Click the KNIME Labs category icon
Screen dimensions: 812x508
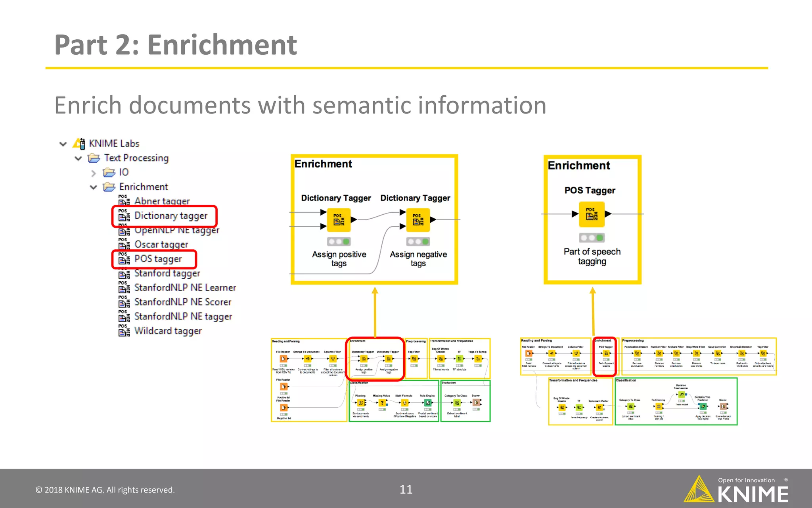coord(79,143)
